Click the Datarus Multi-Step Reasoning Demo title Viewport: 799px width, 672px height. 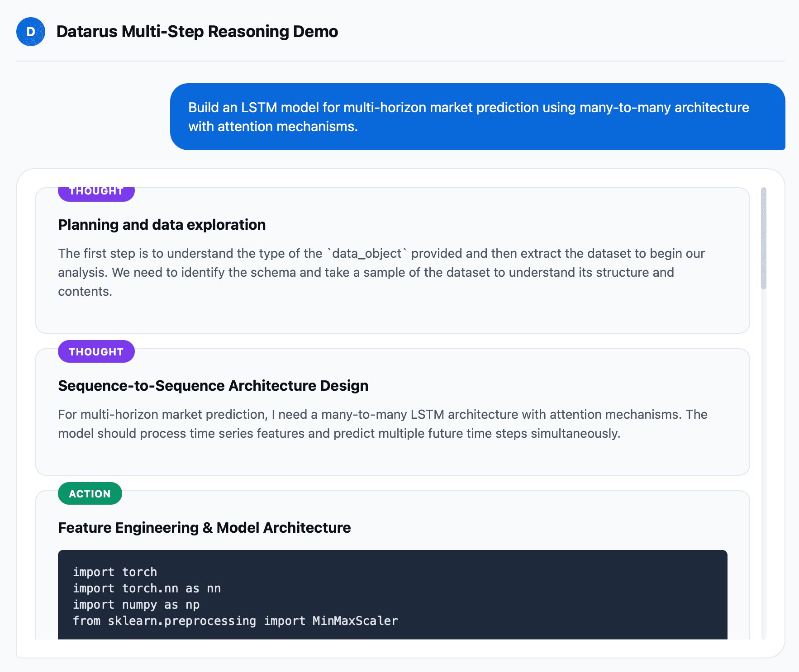click(197, 32)
